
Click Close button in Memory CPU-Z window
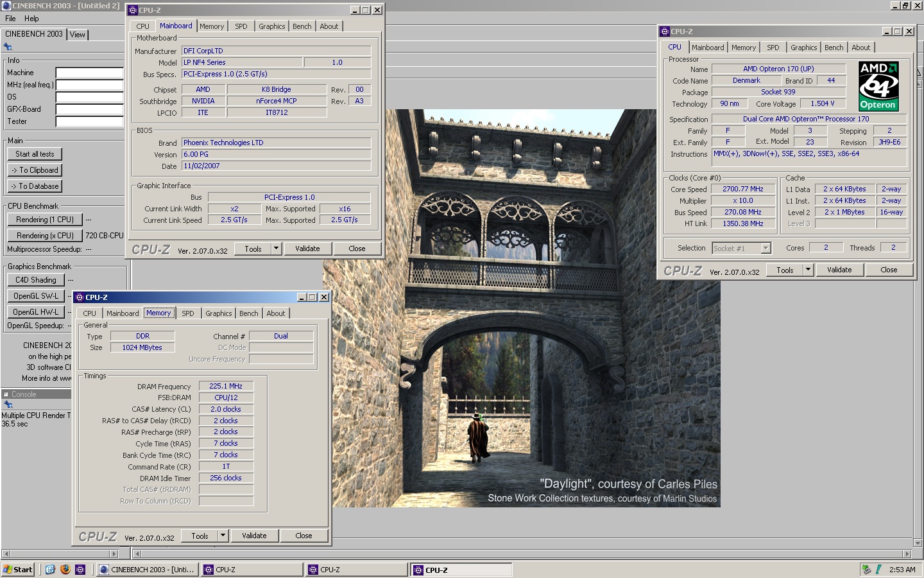tap(304, 536)
